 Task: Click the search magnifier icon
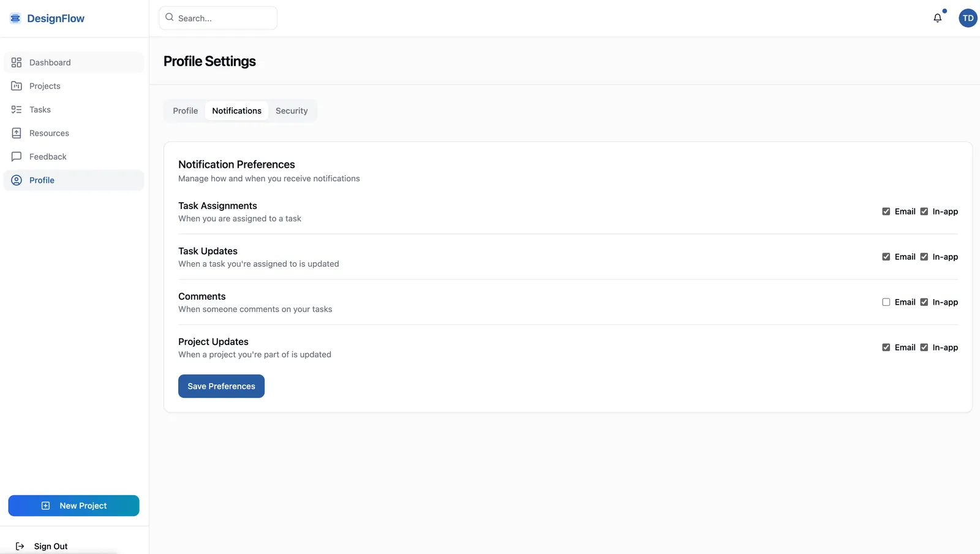coord(170,18)
